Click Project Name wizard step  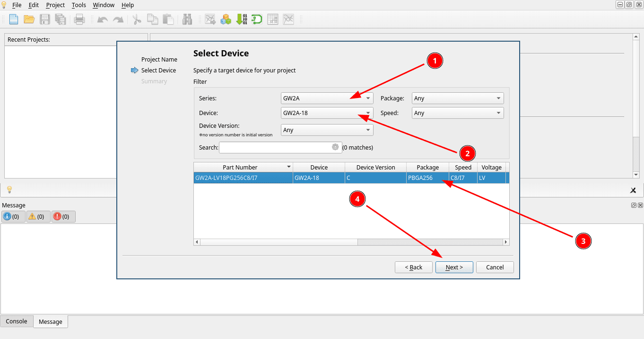click(x=159, y=60)
